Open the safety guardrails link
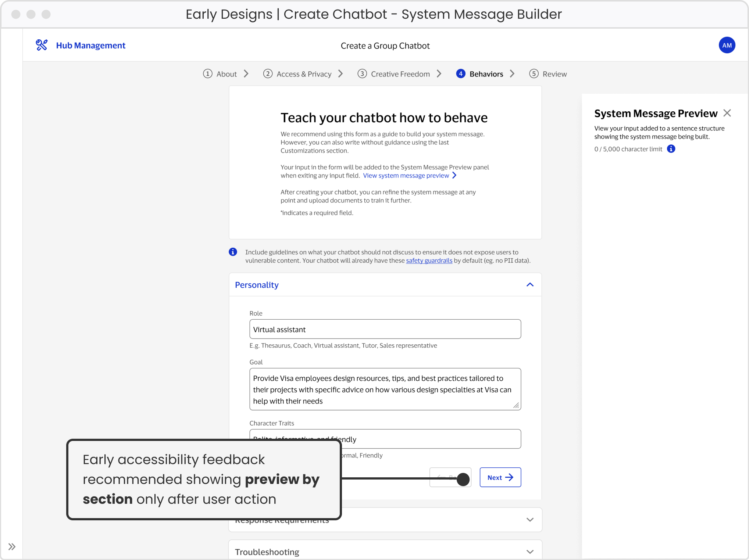The width and height of the screenshot is (749, 560). [x=429, y=261]
